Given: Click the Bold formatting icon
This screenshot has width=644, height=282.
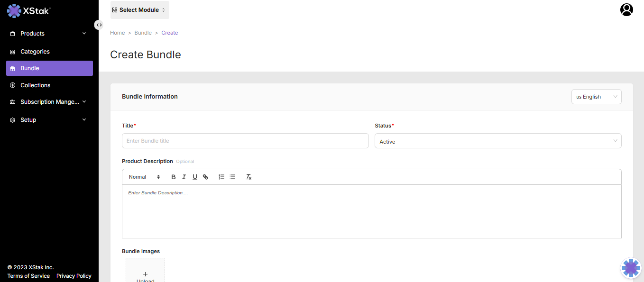Looking at the screenshot, I should click(x=174, y=177).
